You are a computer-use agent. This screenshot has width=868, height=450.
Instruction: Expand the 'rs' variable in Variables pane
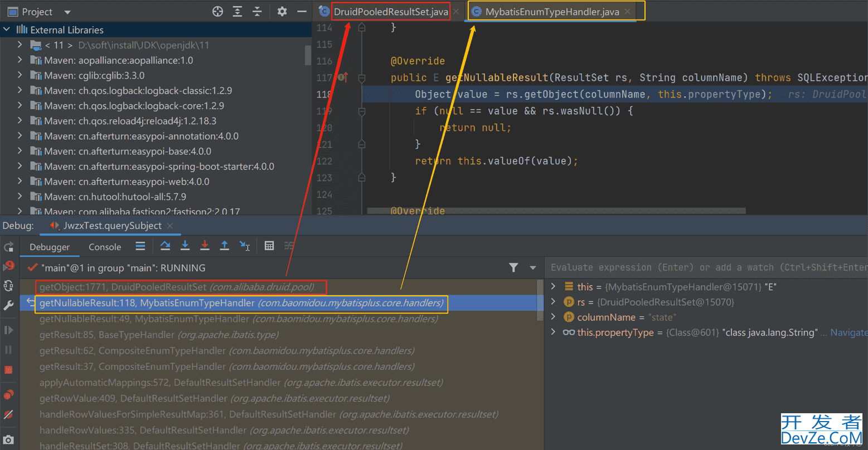pyautogui.click(x=553, y=301)
